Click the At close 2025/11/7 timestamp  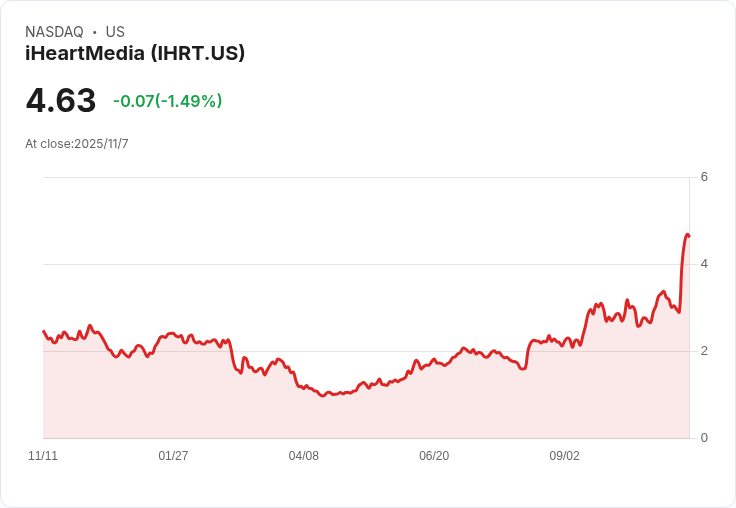(x=77, y=144)
